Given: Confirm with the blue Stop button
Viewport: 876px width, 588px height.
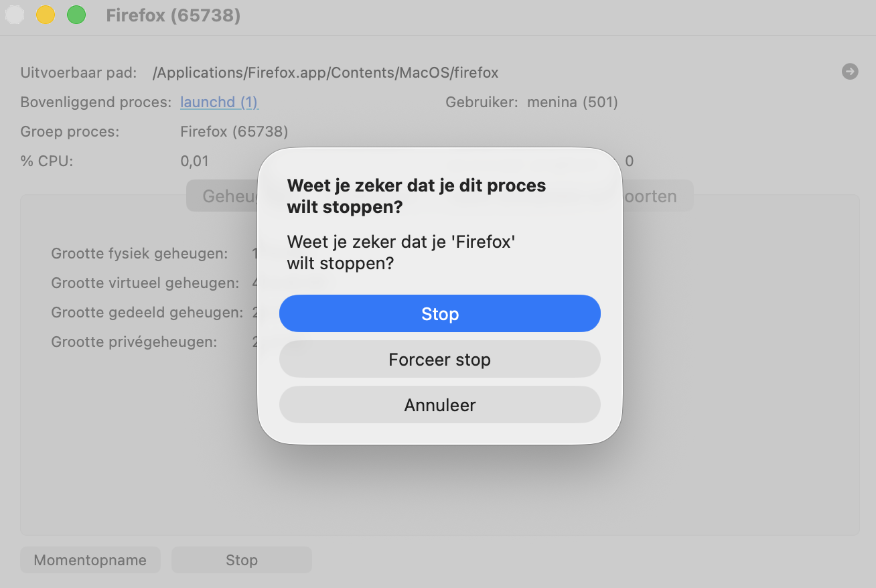Looking at the screenshot, I should click(x=439, y=313).
